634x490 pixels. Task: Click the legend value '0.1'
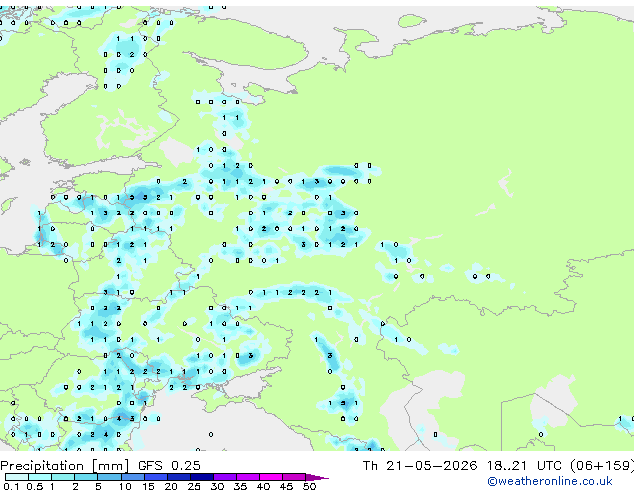(11, 486)
